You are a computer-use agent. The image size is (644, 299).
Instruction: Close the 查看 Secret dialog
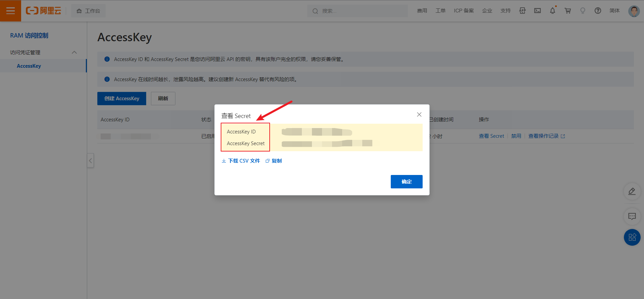(x=419, y=115)
